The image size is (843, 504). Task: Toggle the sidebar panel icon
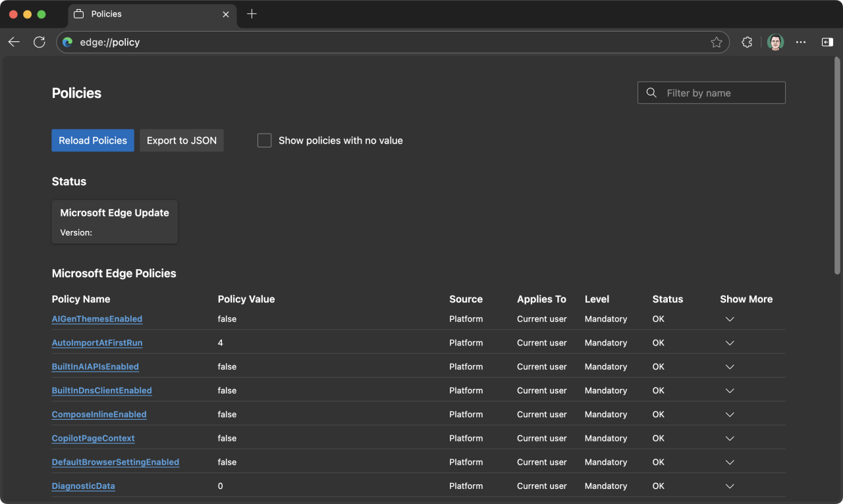coord(827,42)
